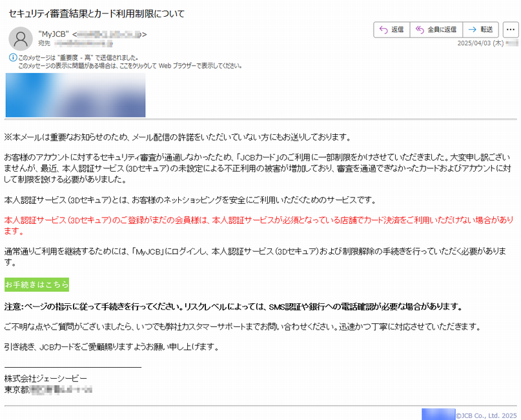The width and height of the screenshot is (521, 420).
Task: Click the 引き続き、JCBカードをご愛顧 closing line
Action: (112, 347)
